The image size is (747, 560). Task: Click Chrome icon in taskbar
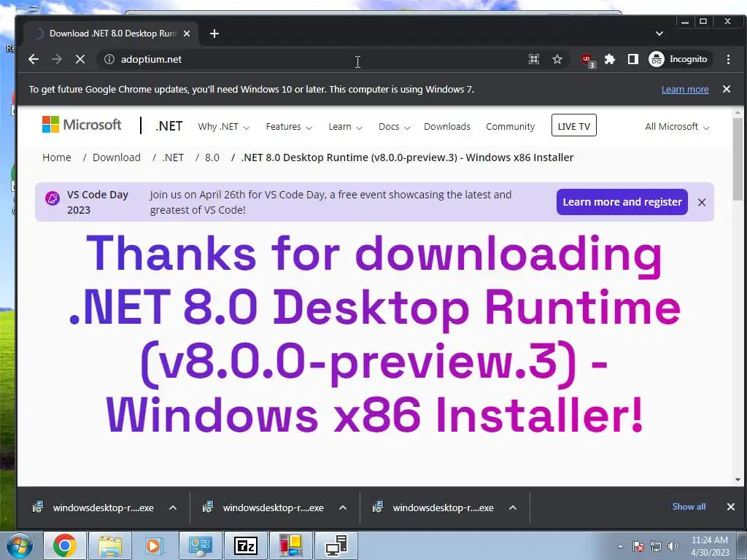pyautogui.click(x=65, y=545)
